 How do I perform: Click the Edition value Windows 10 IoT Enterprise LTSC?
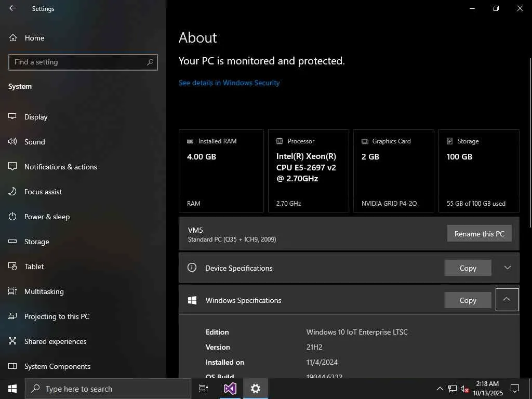coord(357,332)
